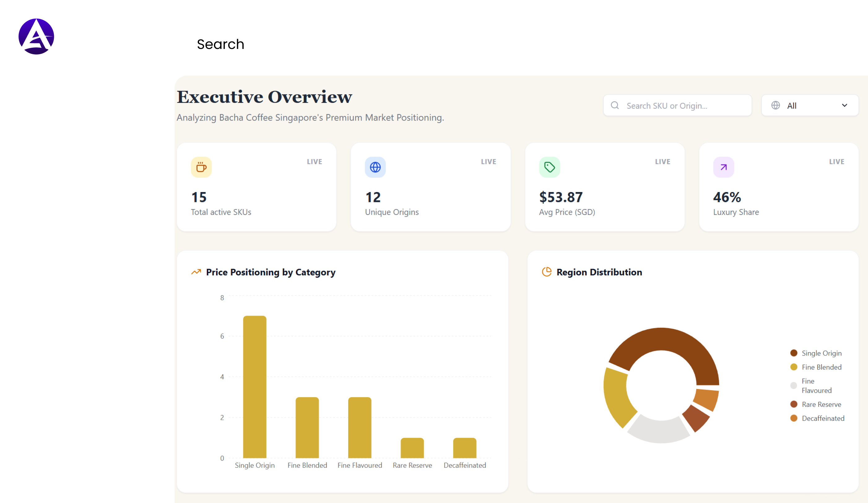
Task: Open the All region filter dropdown
Action: coord(809,105)
